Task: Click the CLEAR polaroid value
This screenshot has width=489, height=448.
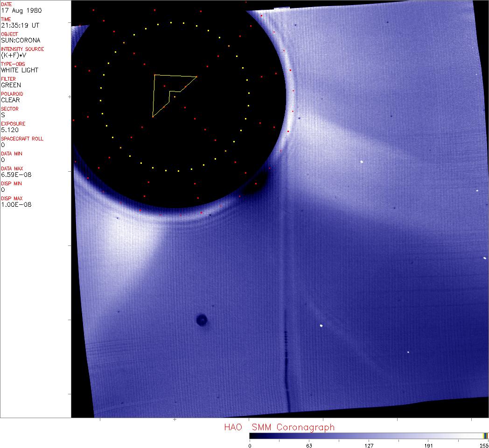Action: (10, 100)
